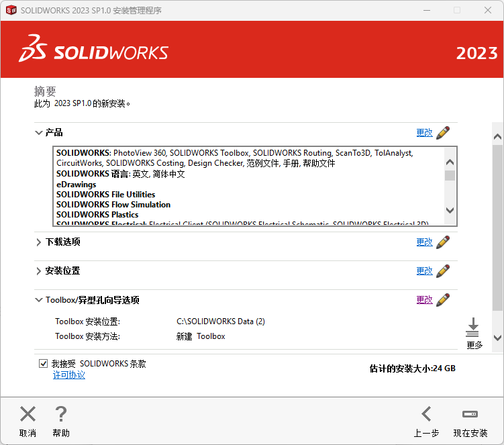This screenshot has height=445, width=504.
Task: Expand the 安装位置 section
Action: pos(38,271)
